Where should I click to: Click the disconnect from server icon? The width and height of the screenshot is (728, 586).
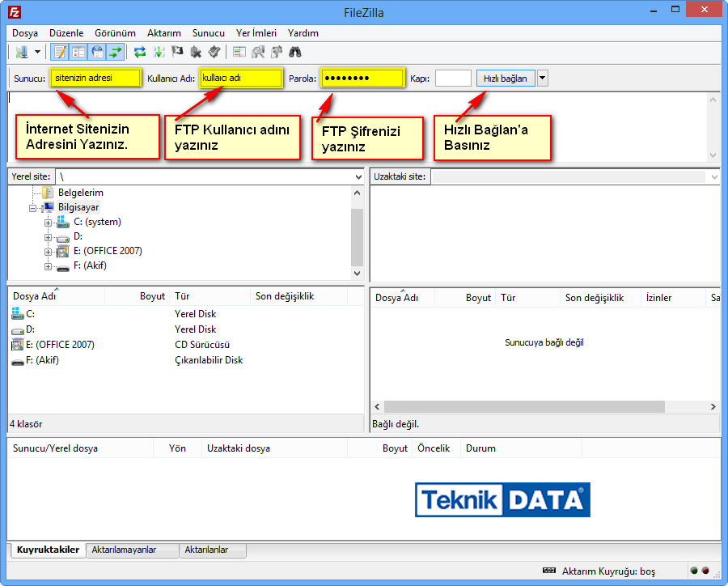[x=196, y=53]
